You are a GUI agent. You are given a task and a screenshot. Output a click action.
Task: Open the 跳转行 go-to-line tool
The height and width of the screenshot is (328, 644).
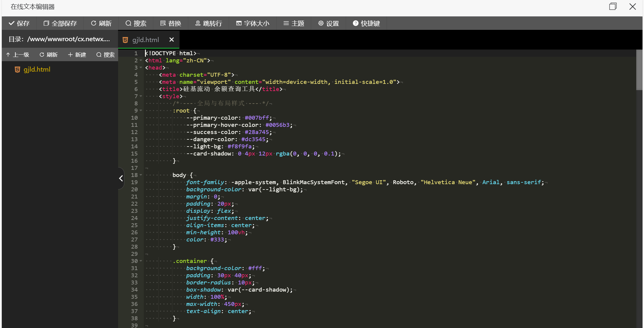click(198, 23)
